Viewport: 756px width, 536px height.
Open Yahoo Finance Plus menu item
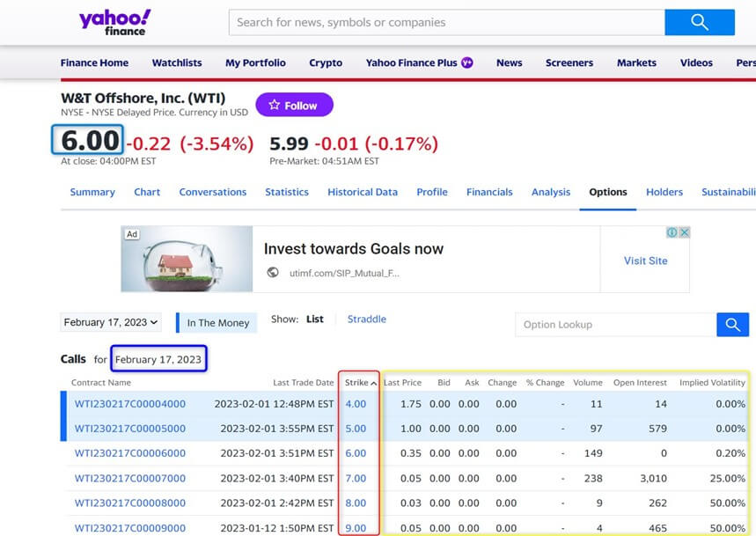point(411,62)
